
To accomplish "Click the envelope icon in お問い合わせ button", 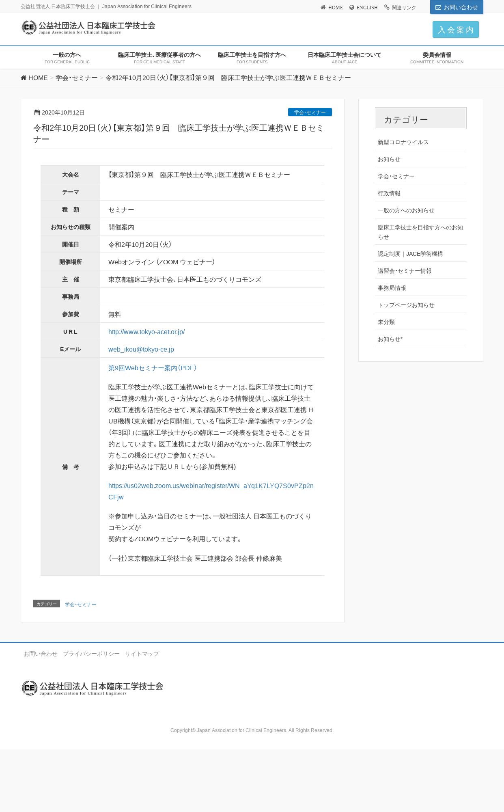I will 438,7.
